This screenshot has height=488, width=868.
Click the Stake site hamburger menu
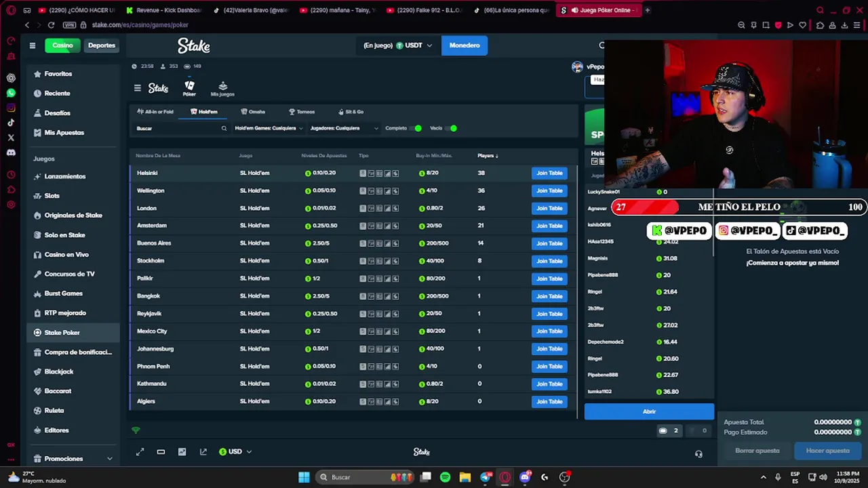pos(32,45)
